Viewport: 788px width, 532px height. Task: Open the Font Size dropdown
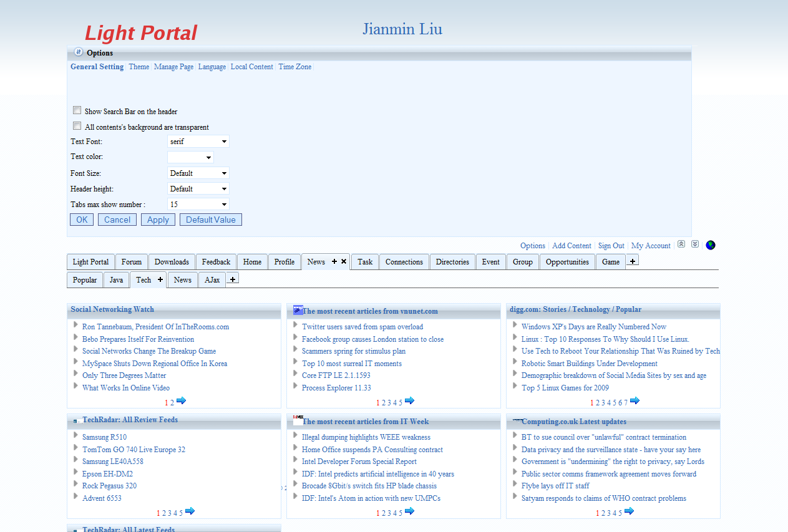198,173
